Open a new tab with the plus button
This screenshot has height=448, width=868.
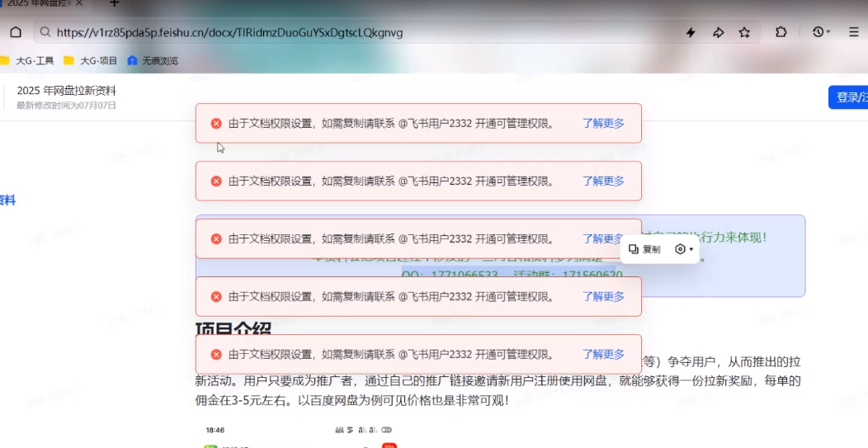pyautogui.click(x=115, y=3)
